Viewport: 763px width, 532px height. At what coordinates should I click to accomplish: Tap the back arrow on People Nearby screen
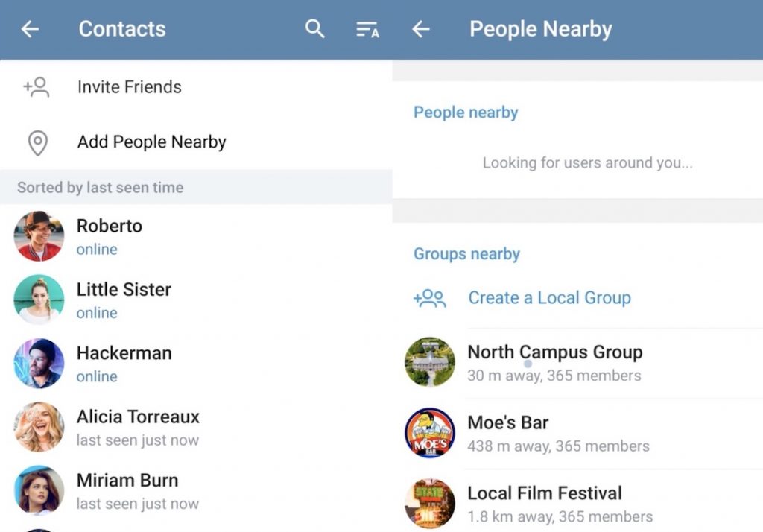[420, 29]
